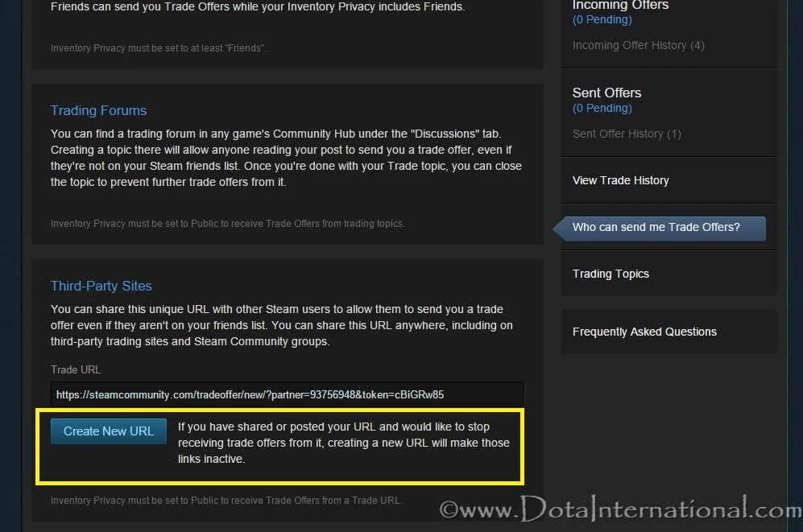Open the Trading Forums heading link
803x532 pixels.
98,110
